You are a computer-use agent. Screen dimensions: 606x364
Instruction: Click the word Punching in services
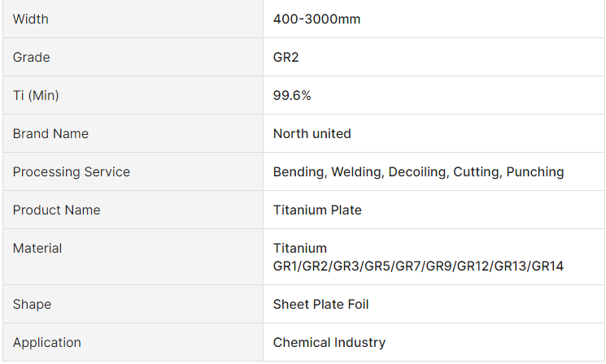tap(535, 171)
